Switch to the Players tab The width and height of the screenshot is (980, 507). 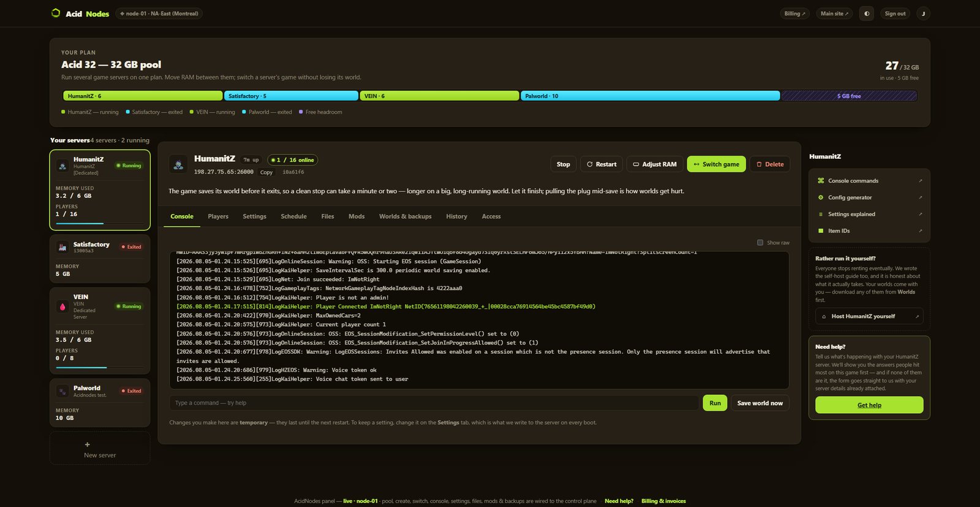pos(218,216)
